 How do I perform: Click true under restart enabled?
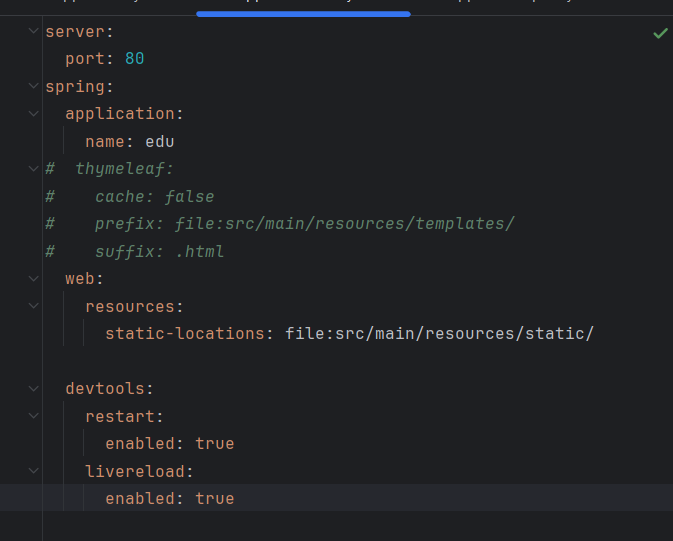[x=215, y=443]
